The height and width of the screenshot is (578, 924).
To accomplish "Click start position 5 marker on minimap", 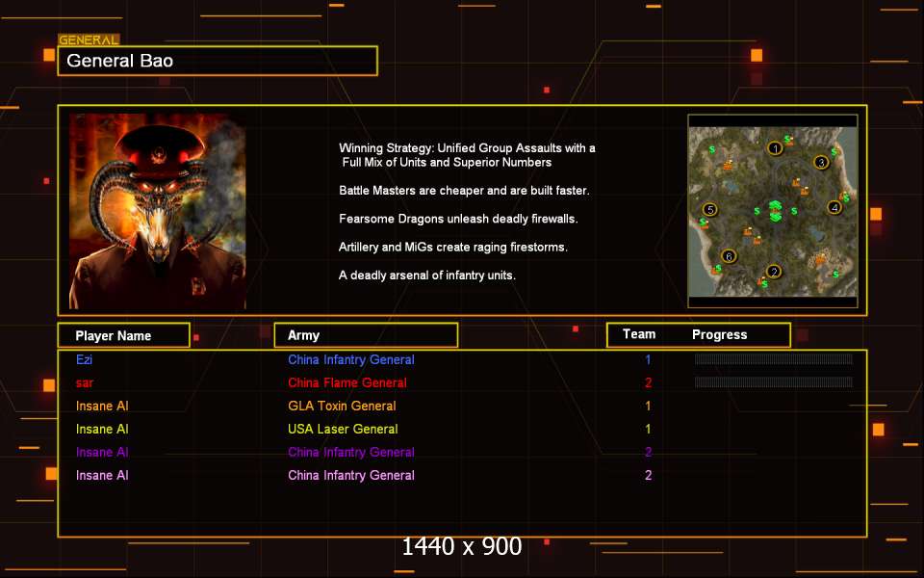I will (710, 209).
